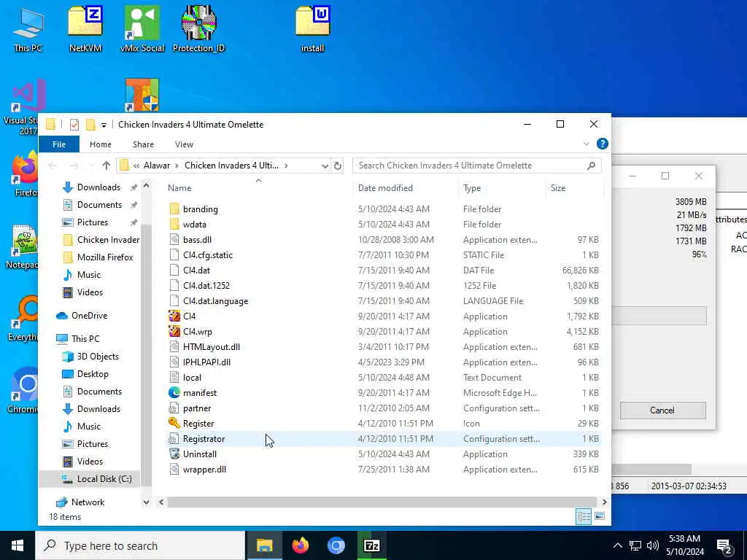Select the wrapper.dll file
The height and width of the screenshot is (560, 747).
pos(204,470)
